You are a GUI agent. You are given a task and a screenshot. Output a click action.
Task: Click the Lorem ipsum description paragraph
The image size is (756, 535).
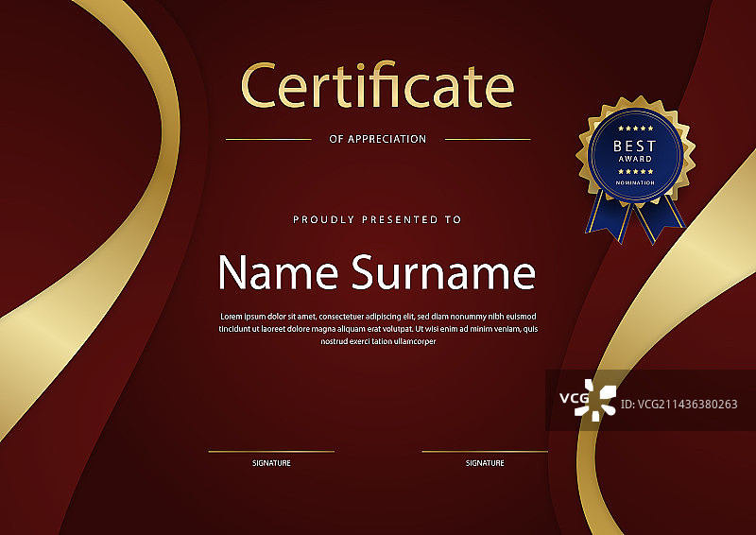[x=378, y=329]
